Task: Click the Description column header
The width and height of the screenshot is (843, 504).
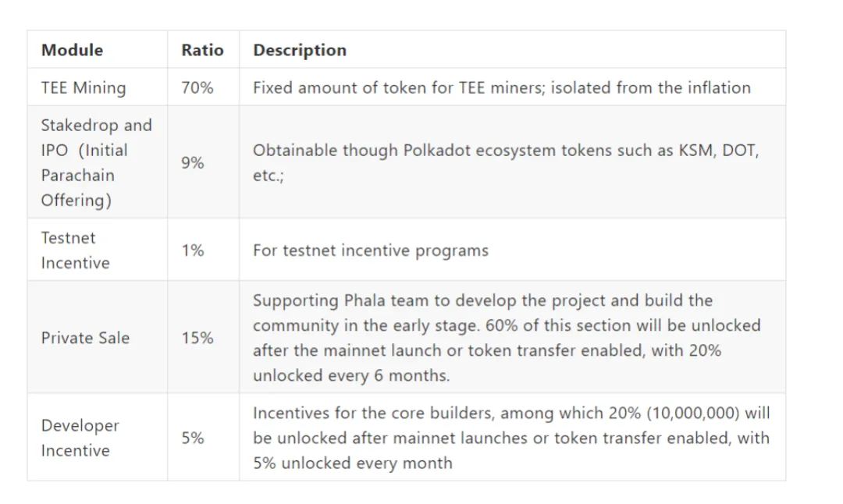Action: pyautogui.click(x=512, y=49)
